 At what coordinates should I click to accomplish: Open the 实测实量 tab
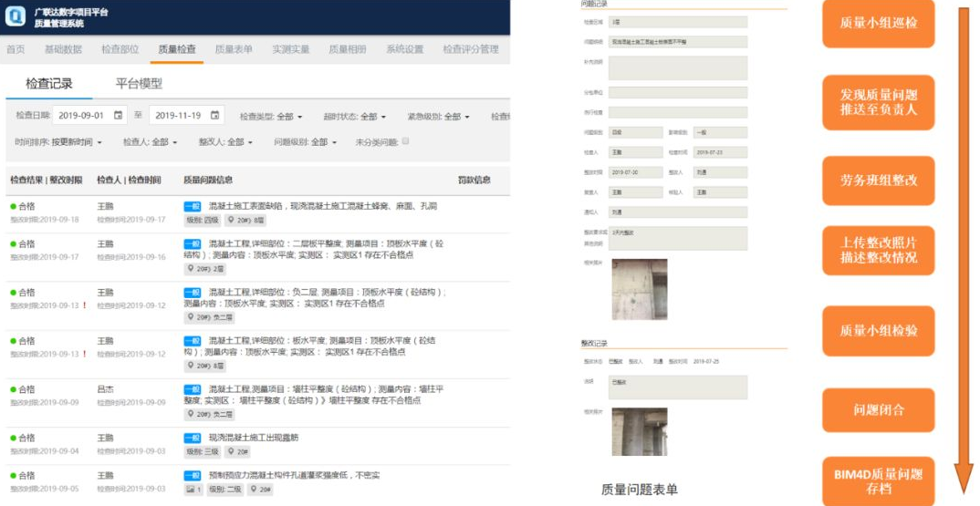pyautogui.click(x=291, y=49)
